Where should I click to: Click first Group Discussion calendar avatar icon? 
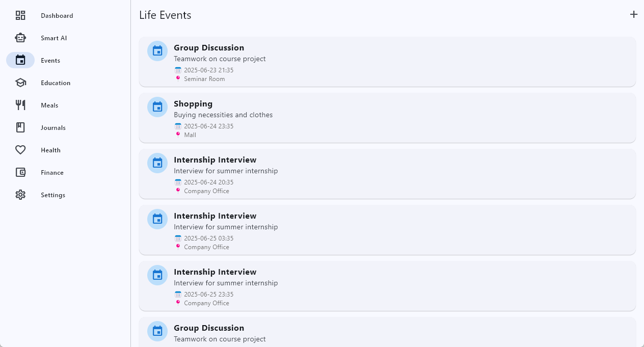tap(157, 51)
